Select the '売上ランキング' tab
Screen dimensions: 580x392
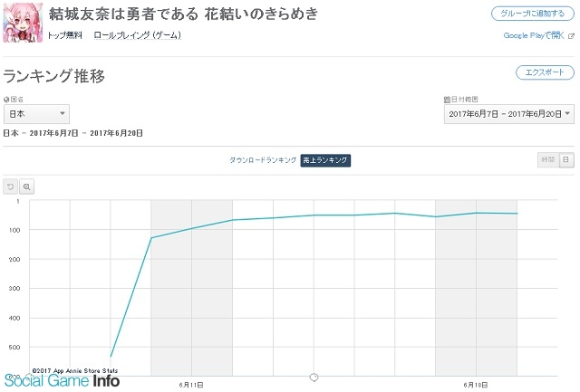point(324,160)
